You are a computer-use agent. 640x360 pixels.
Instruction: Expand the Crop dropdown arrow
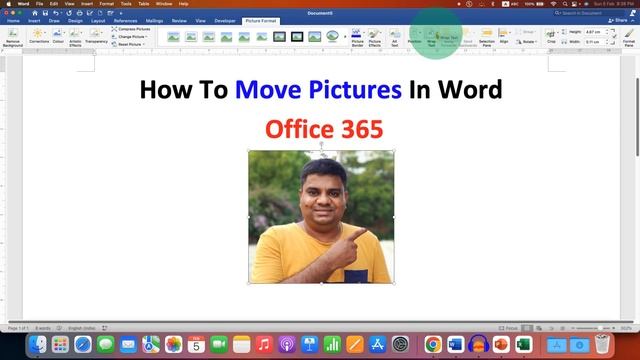(x=558, y=33)
